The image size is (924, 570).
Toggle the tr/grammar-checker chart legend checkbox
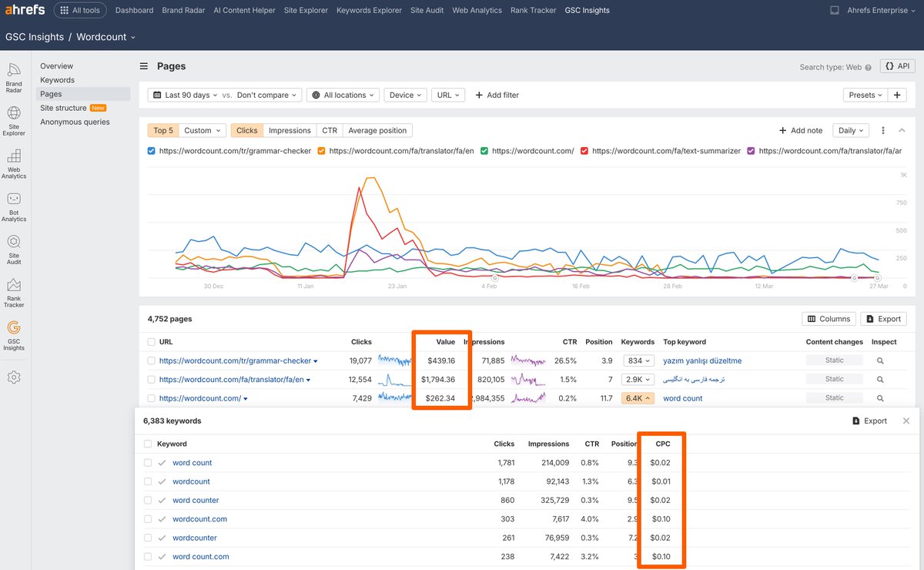pyautogui.click(x=151, y=151)
